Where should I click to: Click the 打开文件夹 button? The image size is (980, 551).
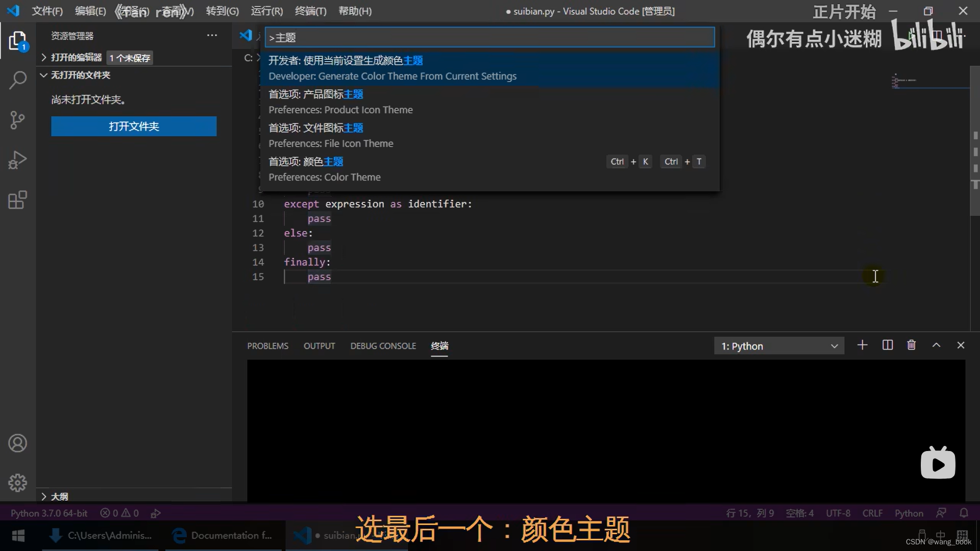click(134, 127)
